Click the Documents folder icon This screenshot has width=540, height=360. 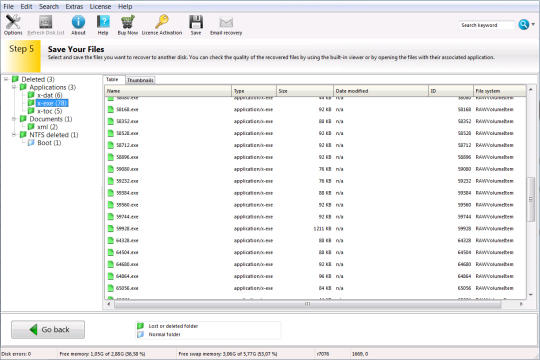[23, 119]
